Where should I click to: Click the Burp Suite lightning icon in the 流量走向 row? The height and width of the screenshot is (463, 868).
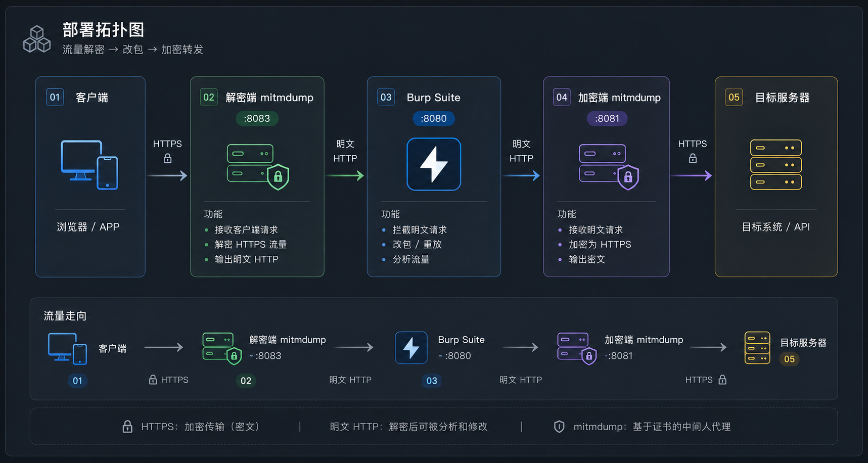point(411,348)
